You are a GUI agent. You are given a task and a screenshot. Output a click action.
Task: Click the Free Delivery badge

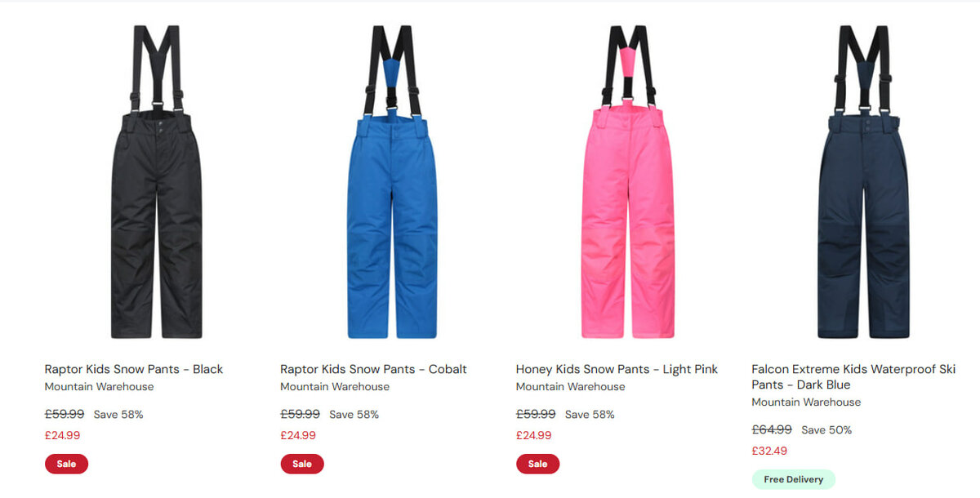tap(794, 479)
